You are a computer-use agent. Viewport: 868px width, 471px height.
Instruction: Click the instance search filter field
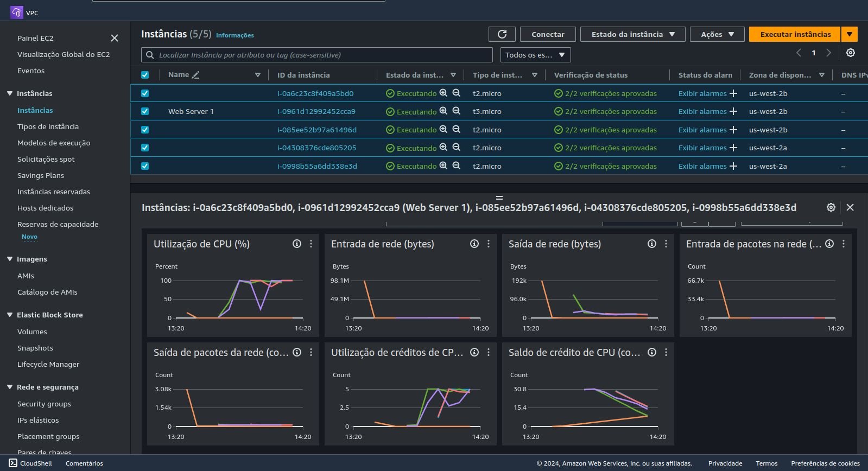[x=317, y=55]
